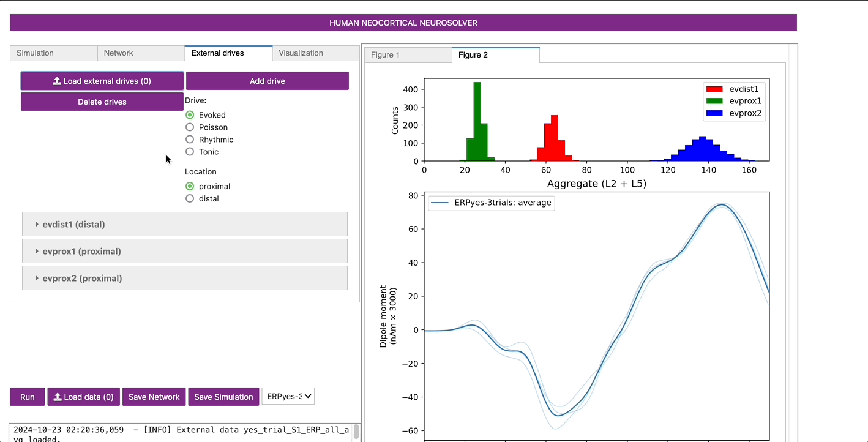
Task: Click upload icon on Load data button
Action: click(57, 397)
